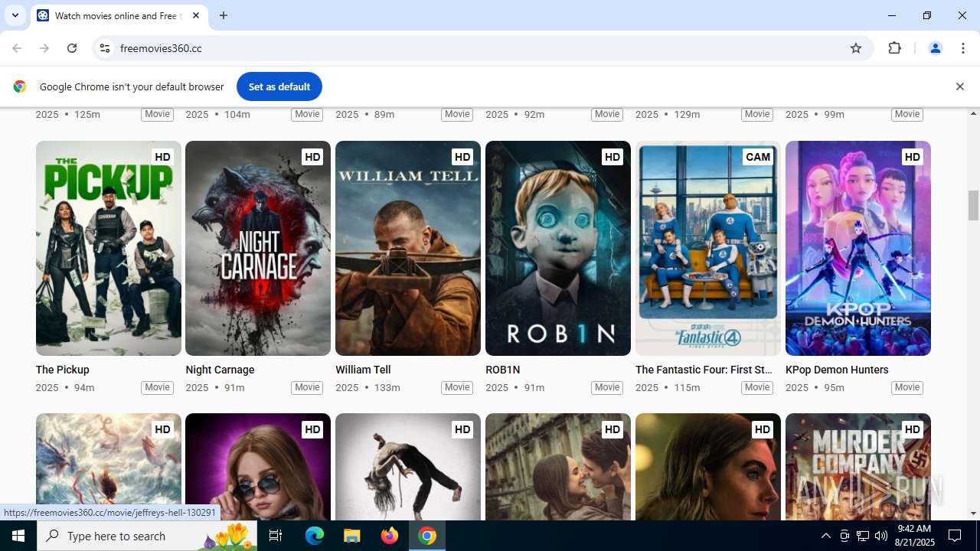Open the poster with girl in sunglasses
This screenshot has width=980, height=551.
(258, 467)
